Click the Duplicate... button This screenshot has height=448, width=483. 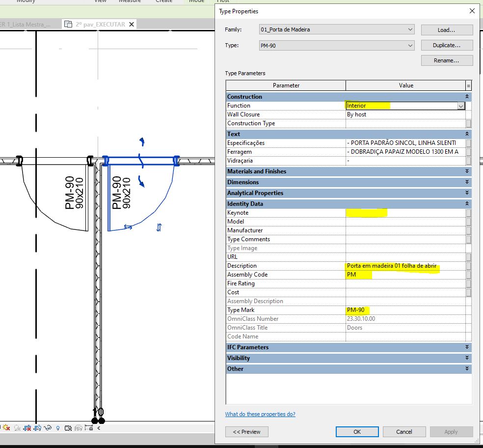[x=447, y=45]
